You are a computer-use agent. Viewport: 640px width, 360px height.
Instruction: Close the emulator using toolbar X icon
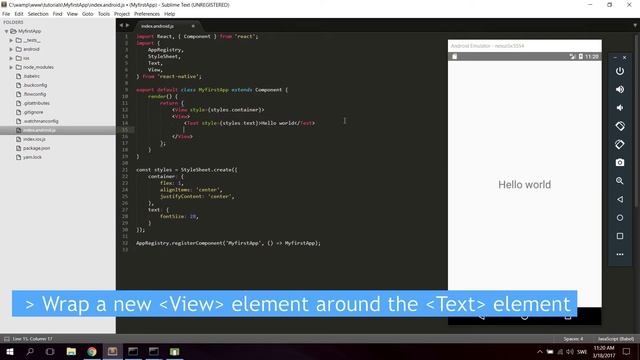pos(624,58)
